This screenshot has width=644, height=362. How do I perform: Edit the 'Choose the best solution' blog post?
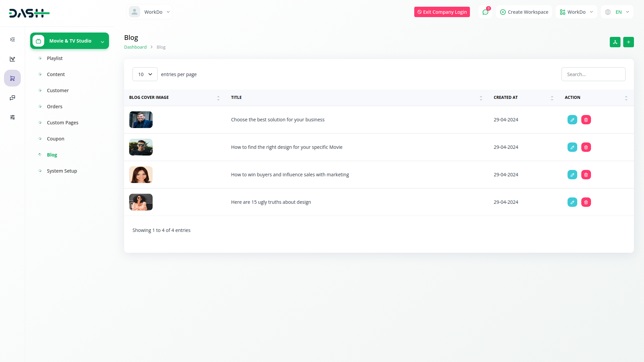pos(572,120)
